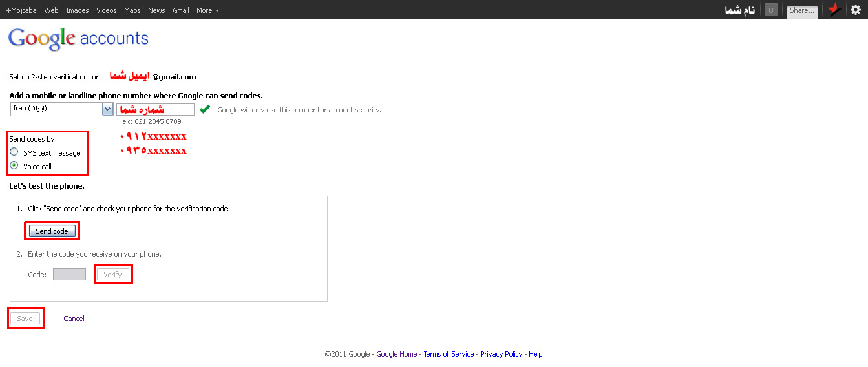
Task: Click the Save button
Action: pos(25,319)
